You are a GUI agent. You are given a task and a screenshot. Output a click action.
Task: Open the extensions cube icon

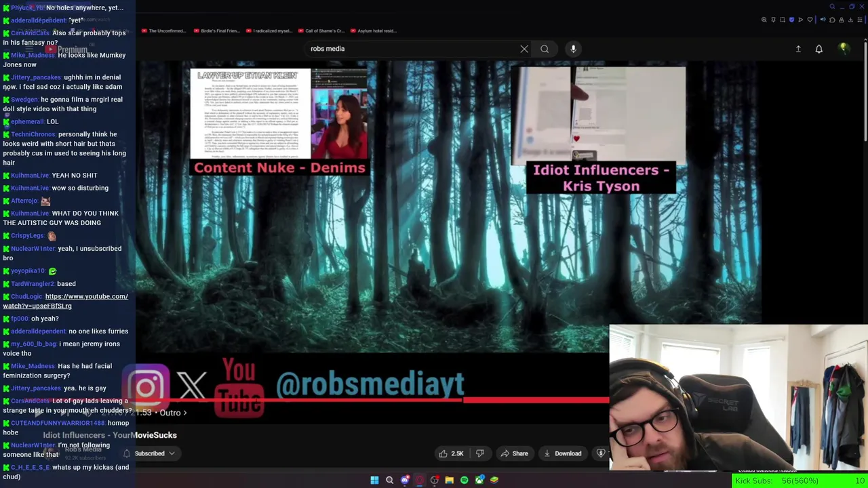coord(832,20)
